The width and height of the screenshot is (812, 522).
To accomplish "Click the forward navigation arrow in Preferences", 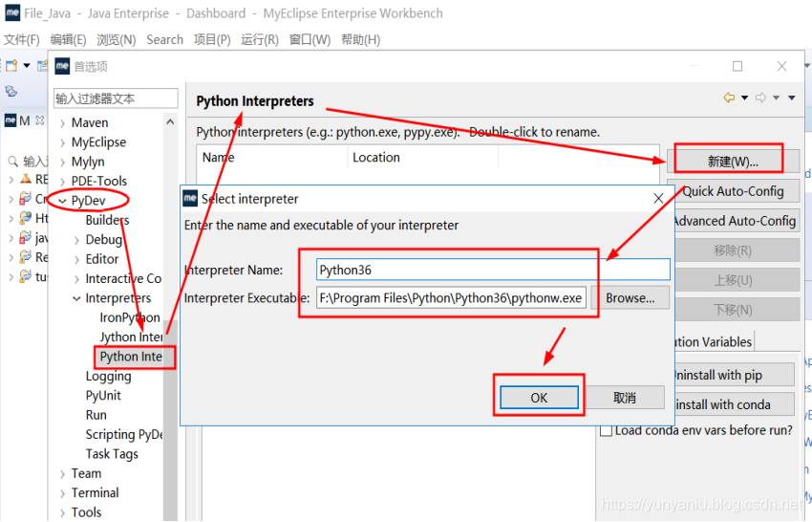I will tap(760, 98).
